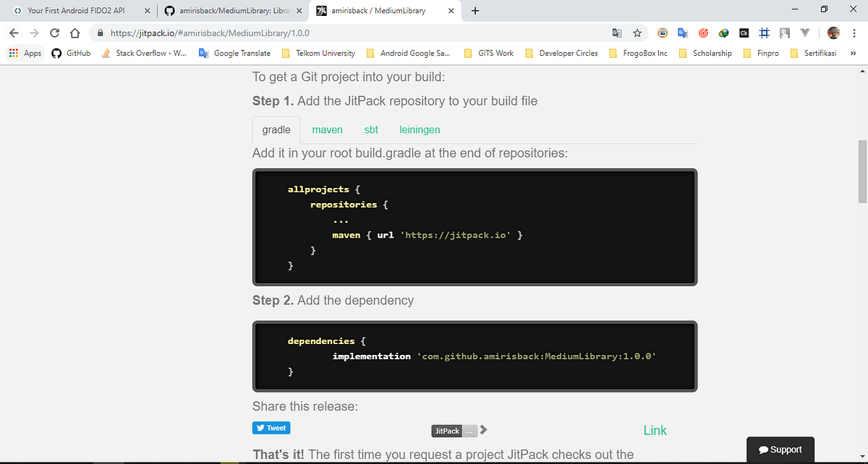Open the Chrome three-dot menu

[854, 33]
